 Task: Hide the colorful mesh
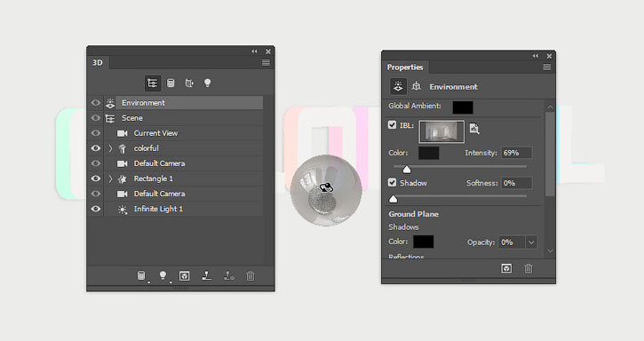[96, 148]
